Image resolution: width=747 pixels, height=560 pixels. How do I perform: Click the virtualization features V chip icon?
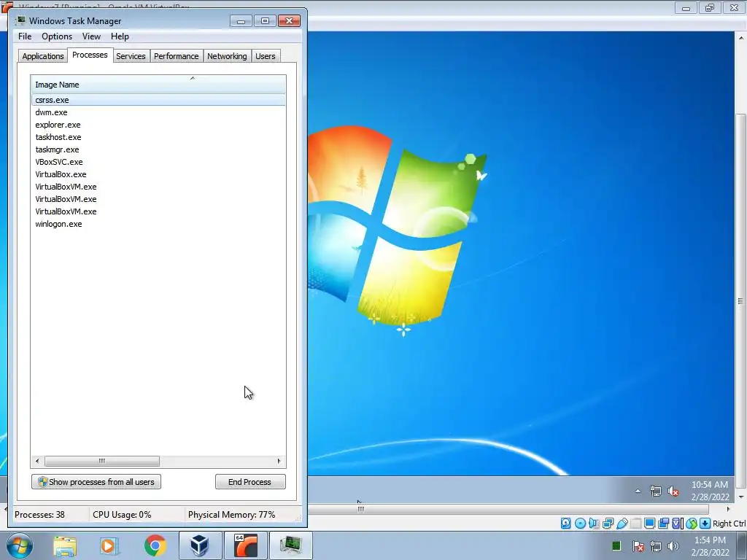(x=677, y=524)
